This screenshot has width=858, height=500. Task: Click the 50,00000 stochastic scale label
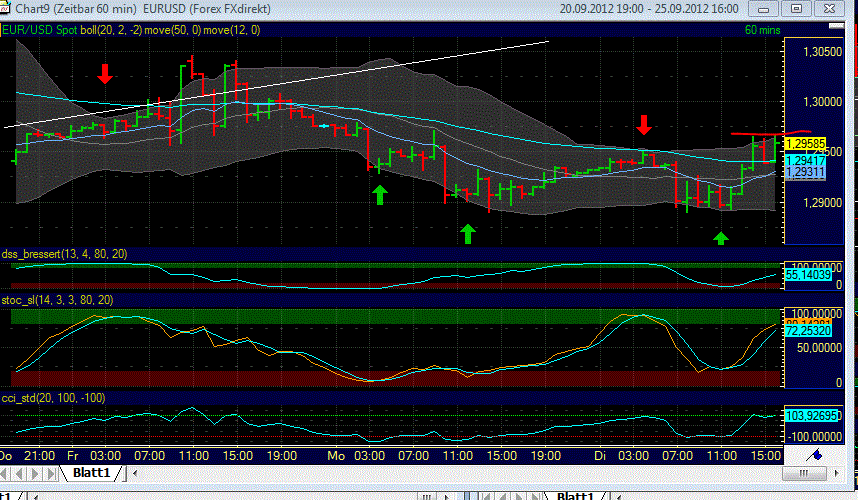click(819, 348)
